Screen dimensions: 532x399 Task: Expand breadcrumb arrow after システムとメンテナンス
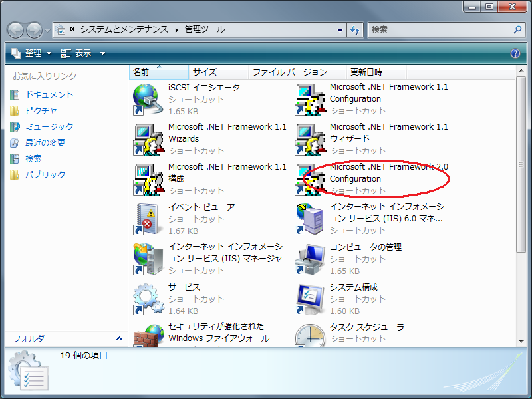point(177,30)
